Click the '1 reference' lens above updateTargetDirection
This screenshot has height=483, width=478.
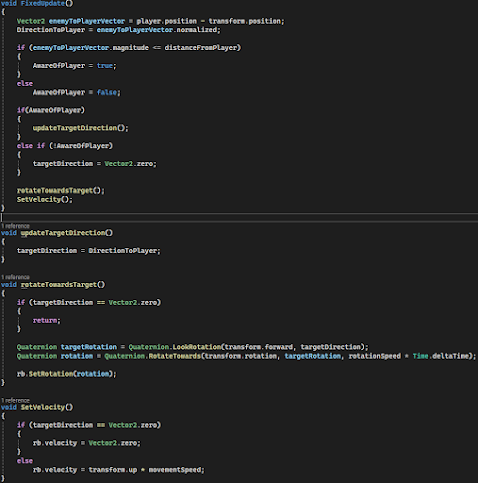(15, 226)
